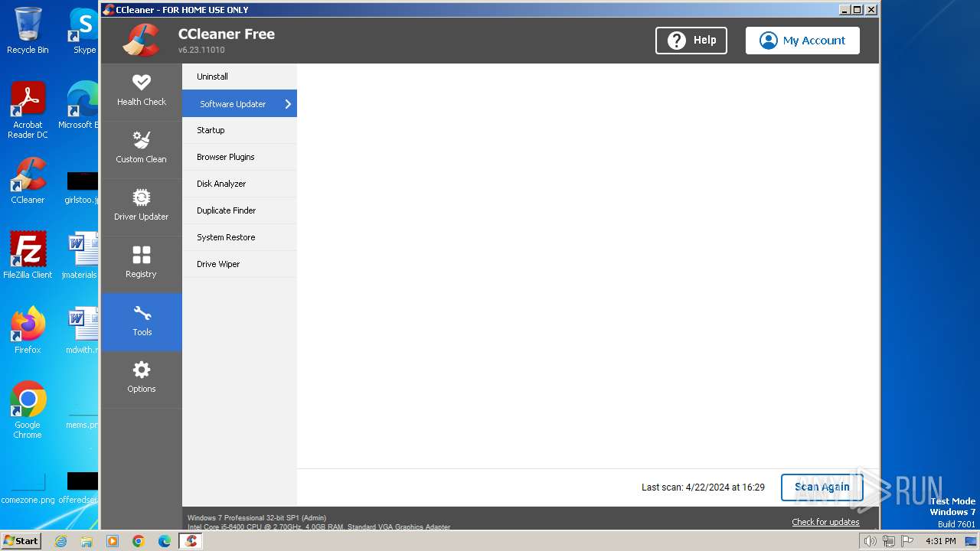Open the Options gear section
980x551 pixels.
tap(142, 378)
